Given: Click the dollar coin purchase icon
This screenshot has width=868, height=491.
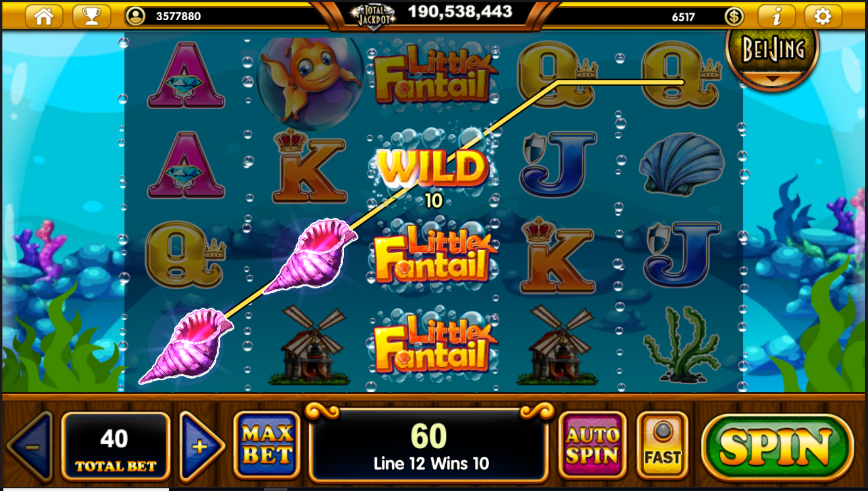Looking at the screenshot, I should (x=734, y=17).
